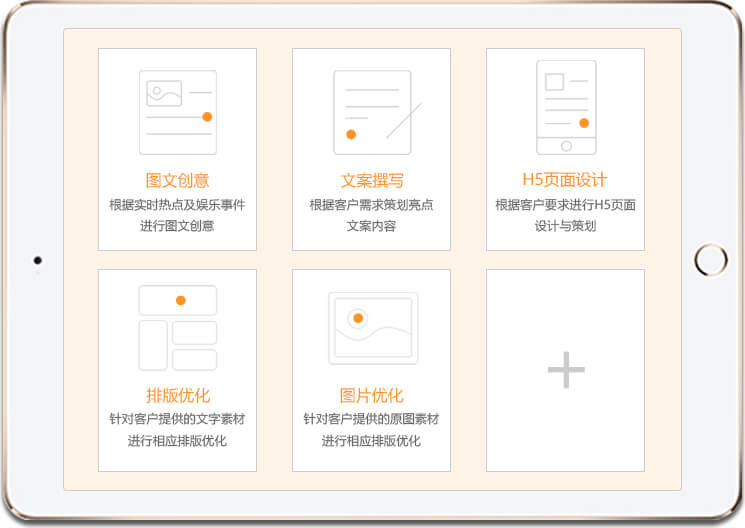Open the 图片优化 orange title
The image size is (745, 528).
(372, 395)
